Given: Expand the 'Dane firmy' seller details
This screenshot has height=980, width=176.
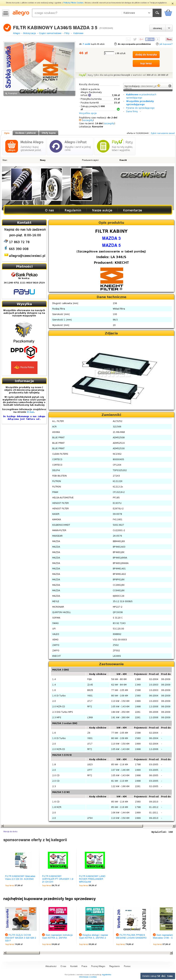Looking at the screenshot, I should (x=133, y=112).
